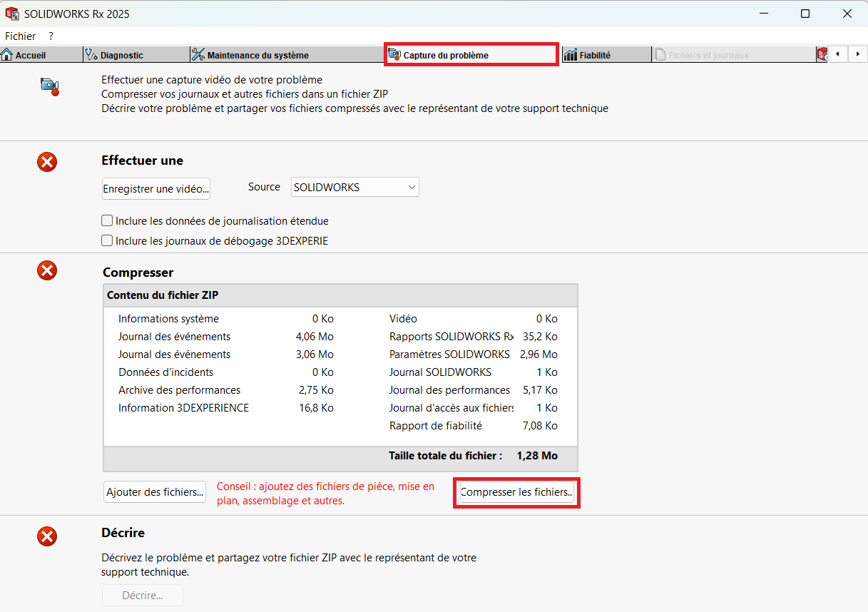868x612 pixels.
Task: Click Paramètres SOLIDWORKS entry
Action: (474, 355)
